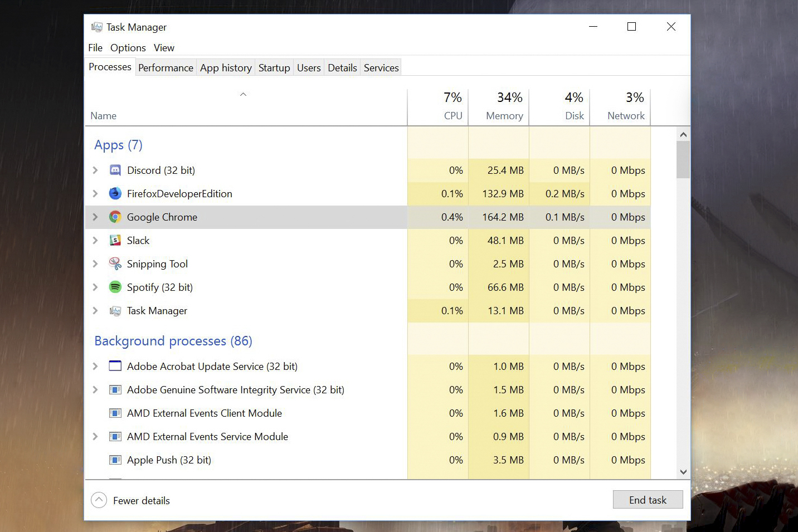
Task: Switch to the Services tab
Action: 381,68
